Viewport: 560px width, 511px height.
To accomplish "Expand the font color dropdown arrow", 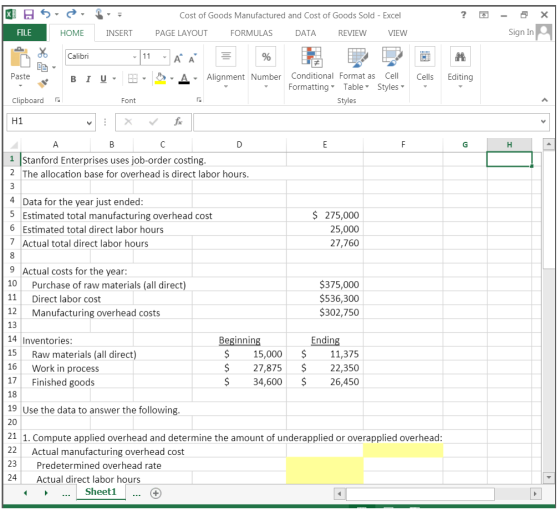I will pyautogui.click(x=195, y=79).
